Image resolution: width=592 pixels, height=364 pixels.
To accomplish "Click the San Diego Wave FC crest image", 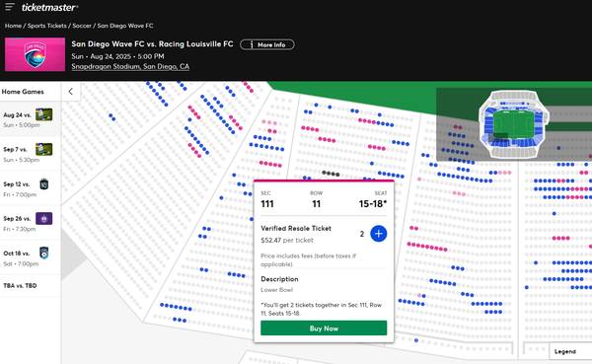I will click(x=35, y=54).
